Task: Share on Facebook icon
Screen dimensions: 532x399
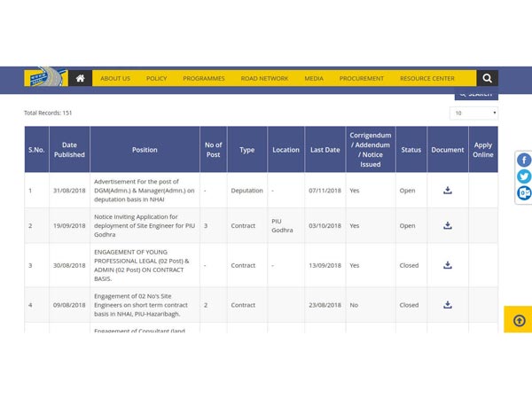Action: click(x=524, y=160)
